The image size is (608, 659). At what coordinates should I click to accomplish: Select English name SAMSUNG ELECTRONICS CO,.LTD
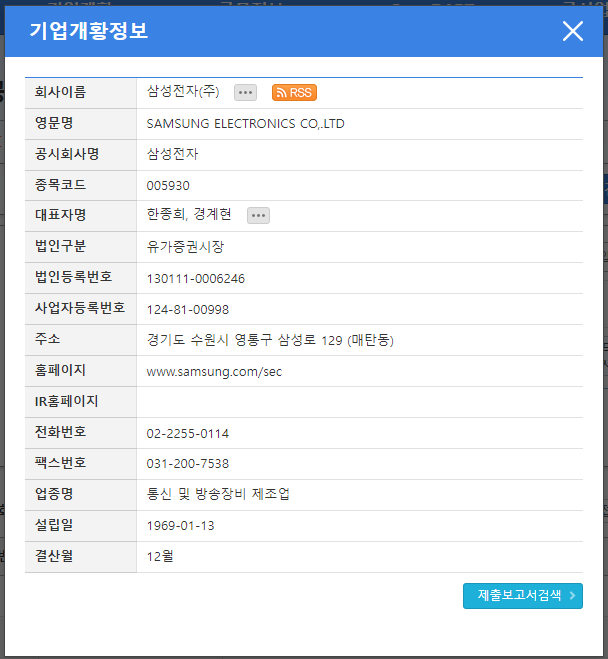245,124
